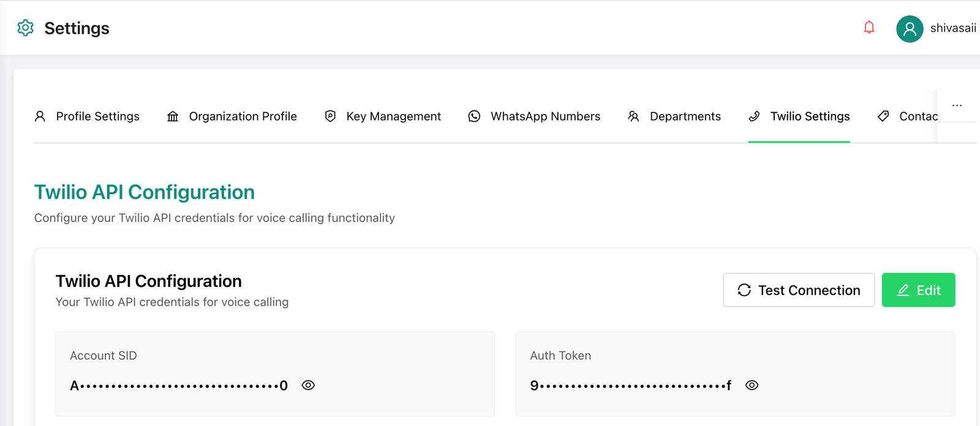Image resolution: width=980 pixels, height=426 pixels.
Task: Click the Account SID label
Action: point(104,356)
